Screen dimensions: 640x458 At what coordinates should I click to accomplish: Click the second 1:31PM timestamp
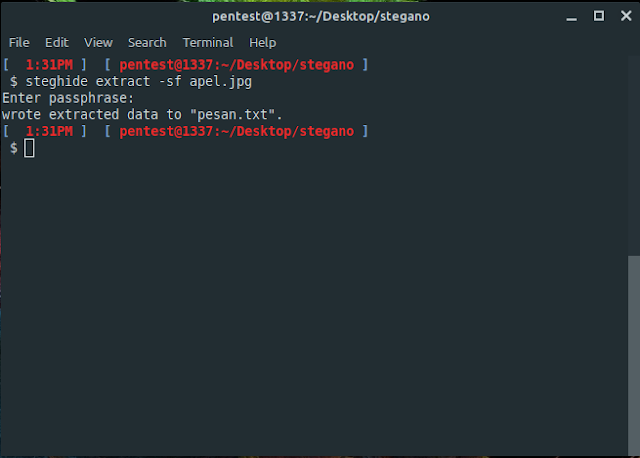pos(49,131)
